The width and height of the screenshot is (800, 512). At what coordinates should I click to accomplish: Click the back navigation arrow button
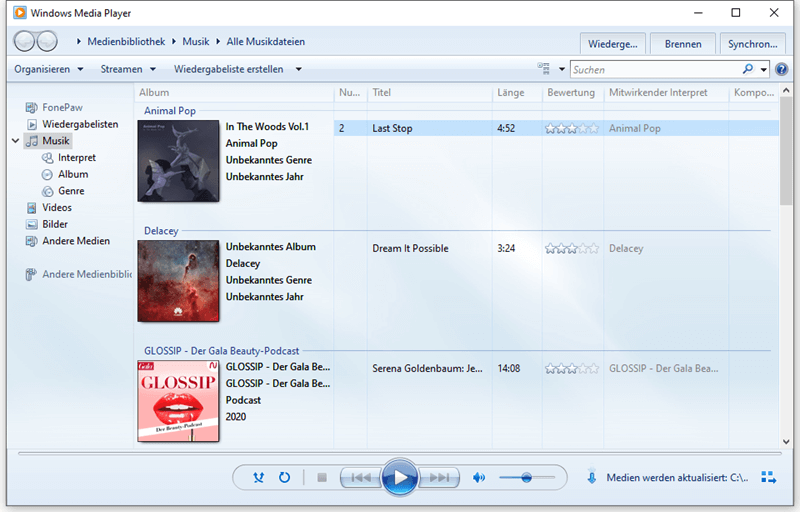point(24,41)
